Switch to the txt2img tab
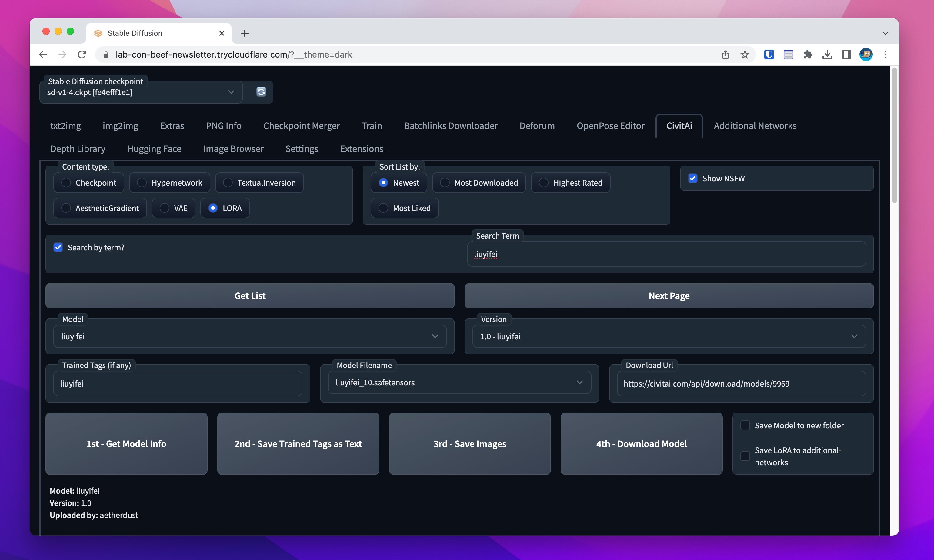The height and width of the screenshot is (560, 934). click(x=65, y=126)
